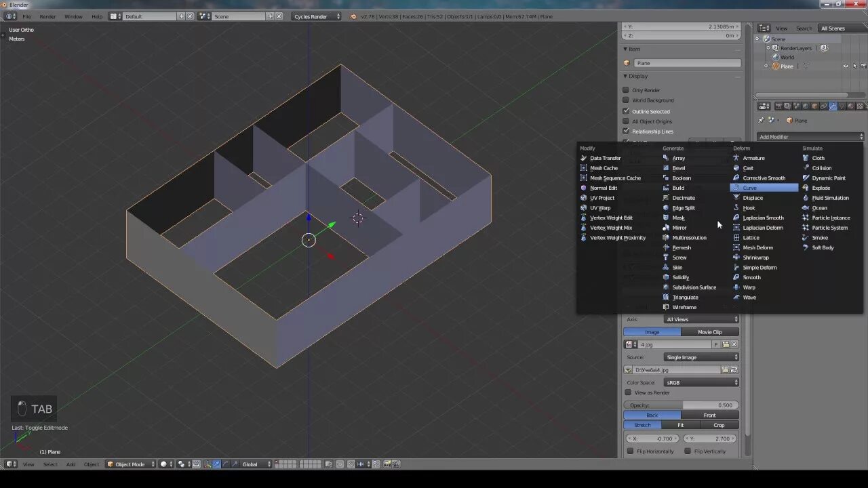Screen dimensions: 868x488
Task: Adjust the Opacity 0.500 slider
Action: pos(681,405)
